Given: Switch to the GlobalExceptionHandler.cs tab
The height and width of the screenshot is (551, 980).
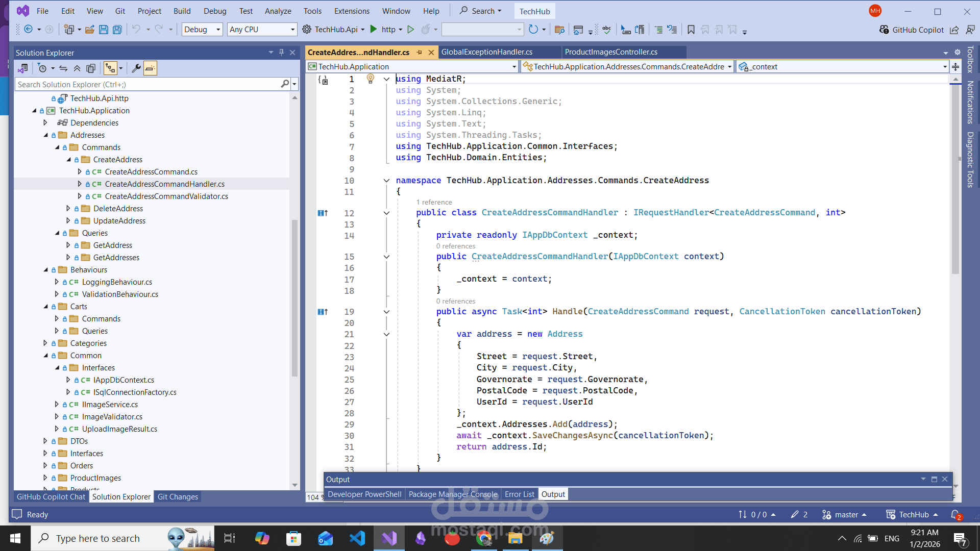Looking at the screenshot, I should tap(487, 52).
